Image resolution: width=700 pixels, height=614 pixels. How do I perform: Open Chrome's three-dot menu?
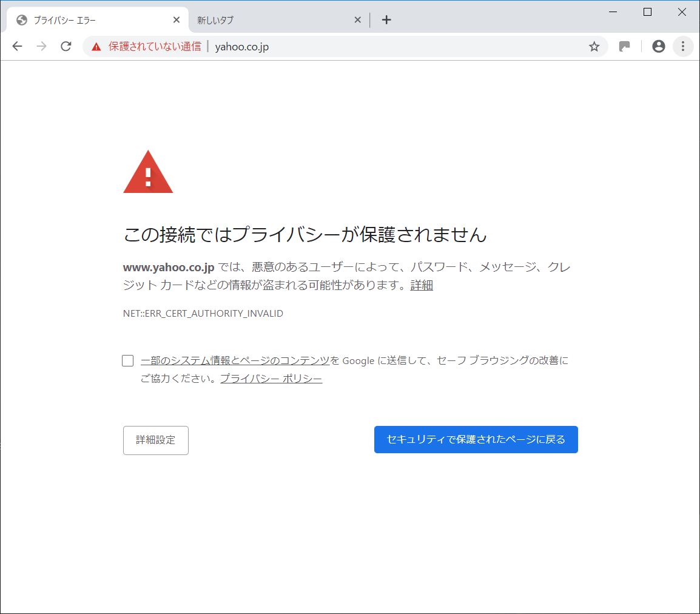(682, 47)
